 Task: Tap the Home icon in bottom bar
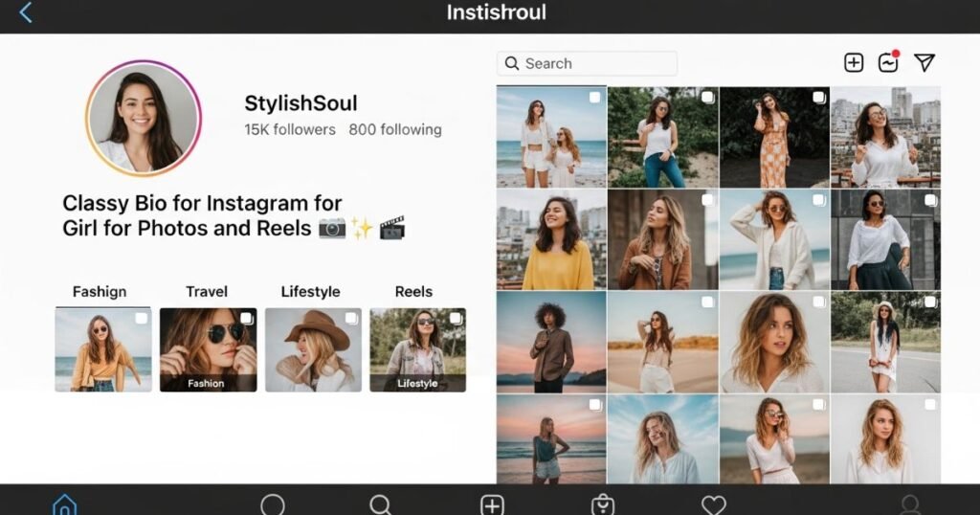tap(65, 505)
